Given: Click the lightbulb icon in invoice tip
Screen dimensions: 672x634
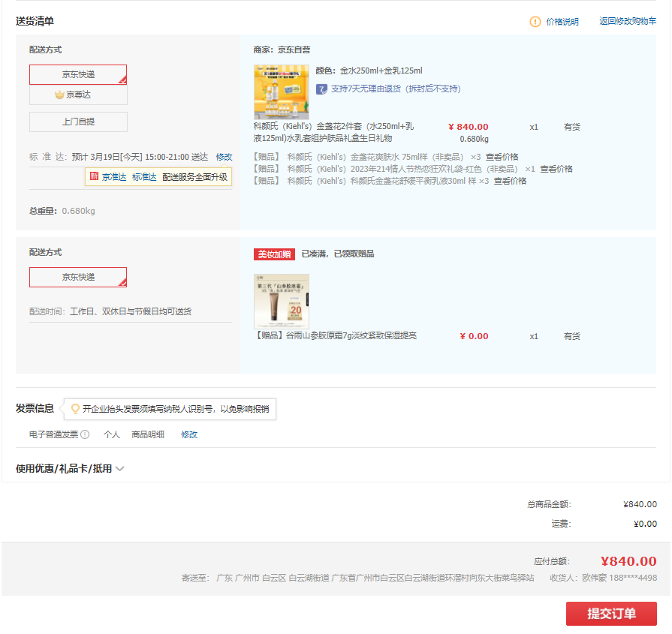Looking at the screenshot, I should (75, 409).
